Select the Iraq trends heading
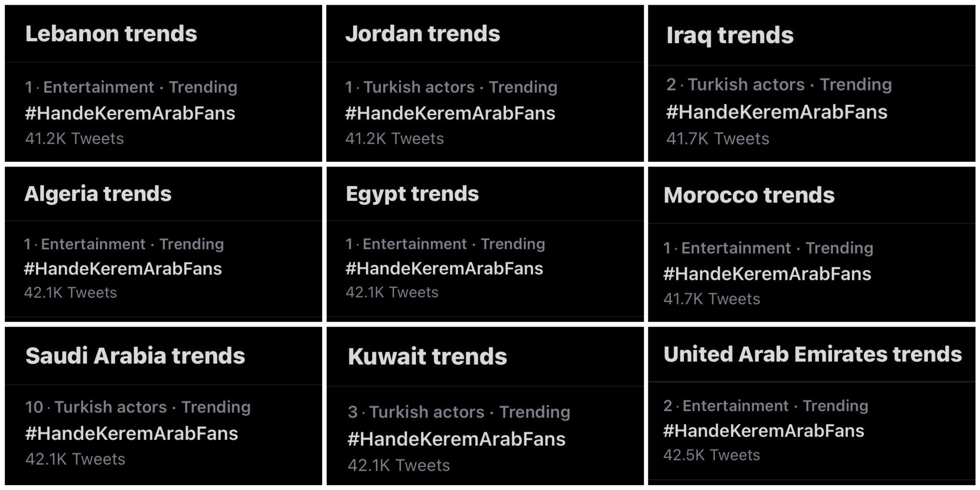This screenshot has width=980, height=490. coord(730,35)
